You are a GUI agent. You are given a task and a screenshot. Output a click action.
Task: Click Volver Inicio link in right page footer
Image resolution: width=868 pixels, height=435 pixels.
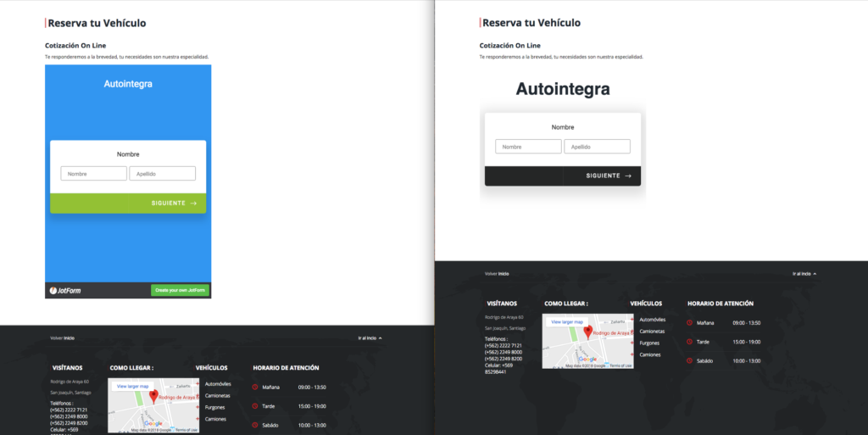click(497, 273)
